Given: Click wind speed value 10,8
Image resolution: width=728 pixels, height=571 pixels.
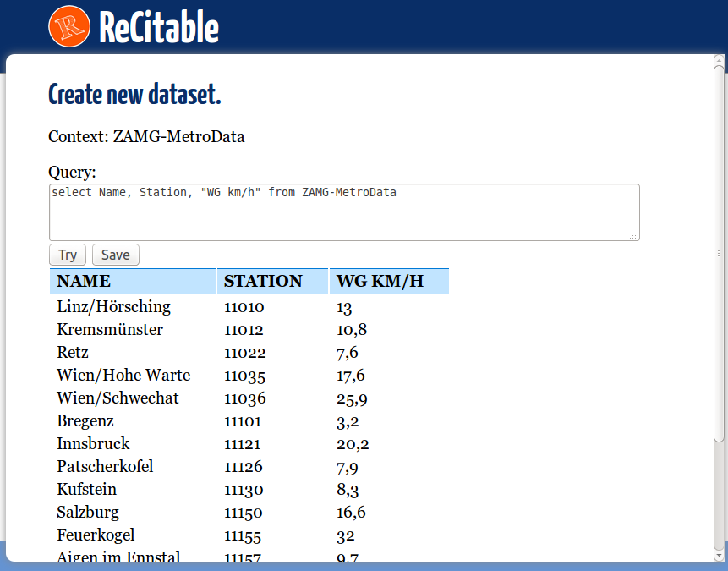Looking at the screenshot, I should [352, 330].
